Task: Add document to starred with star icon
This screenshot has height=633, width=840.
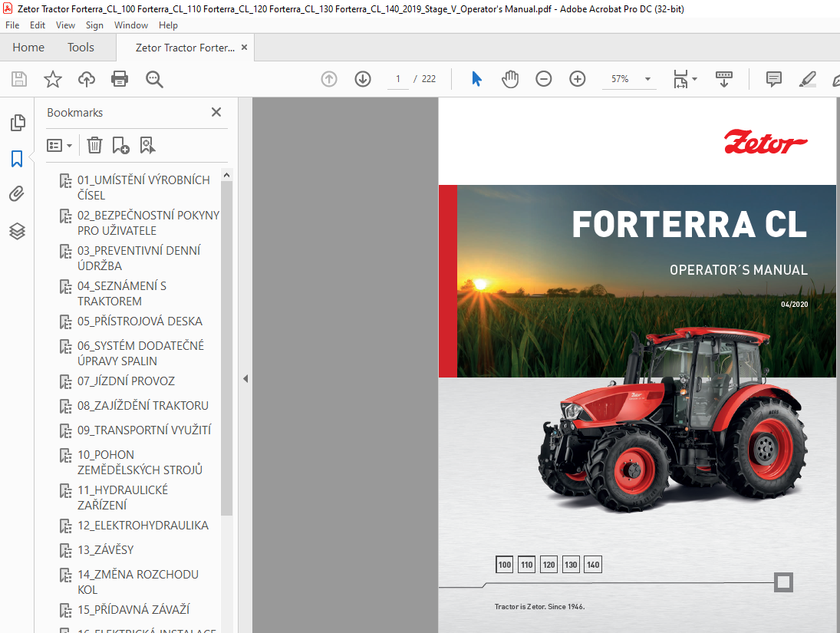Action: coord(52,79)
